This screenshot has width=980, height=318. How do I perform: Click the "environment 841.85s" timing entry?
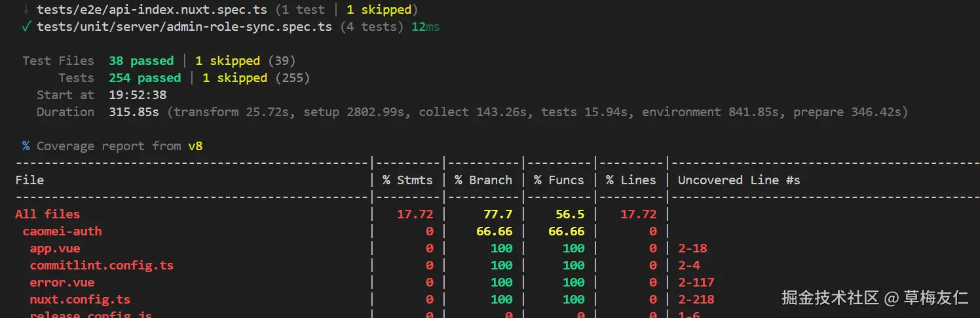tap(713, 112)
